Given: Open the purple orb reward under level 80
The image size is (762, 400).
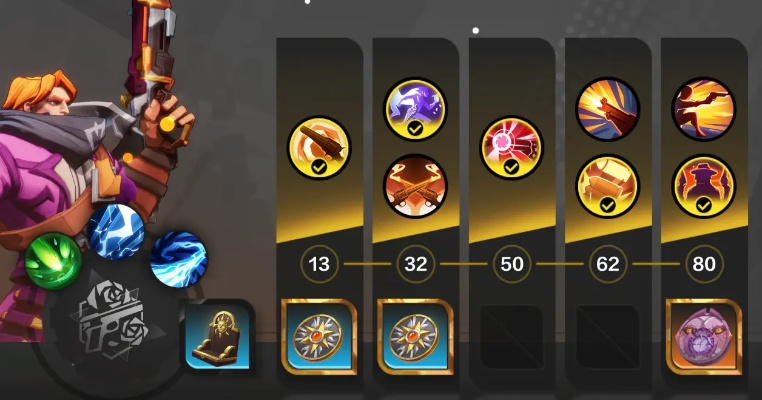Looking at the screenshot, I should coord(704,337).
